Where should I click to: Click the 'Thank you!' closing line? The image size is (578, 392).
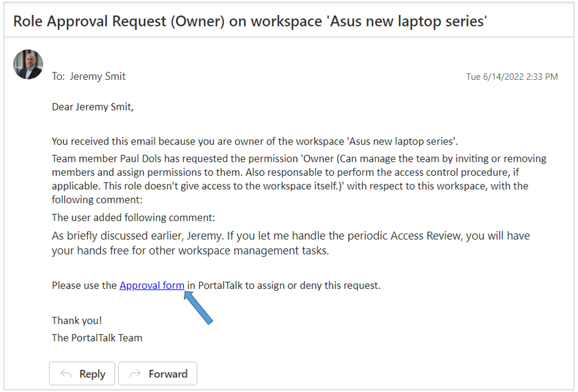tap(77, 321)
